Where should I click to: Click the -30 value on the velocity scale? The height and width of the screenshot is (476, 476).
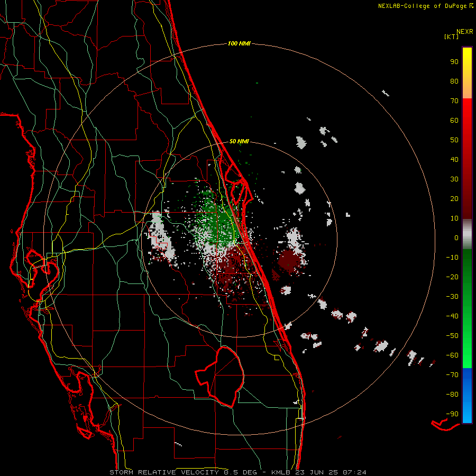tap(452, 297)
